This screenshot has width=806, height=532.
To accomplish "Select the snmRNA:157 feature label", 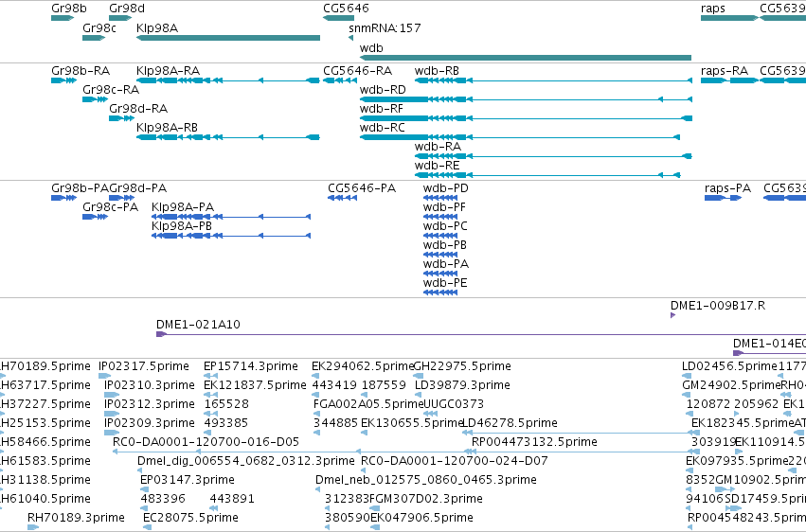I will 385,27.
